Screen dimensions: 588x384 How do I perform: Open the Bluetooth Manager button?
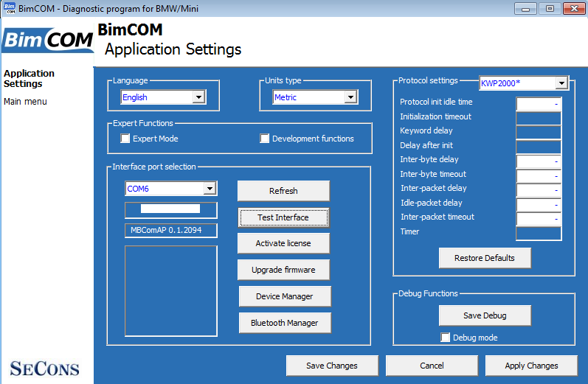coord(285,323)
